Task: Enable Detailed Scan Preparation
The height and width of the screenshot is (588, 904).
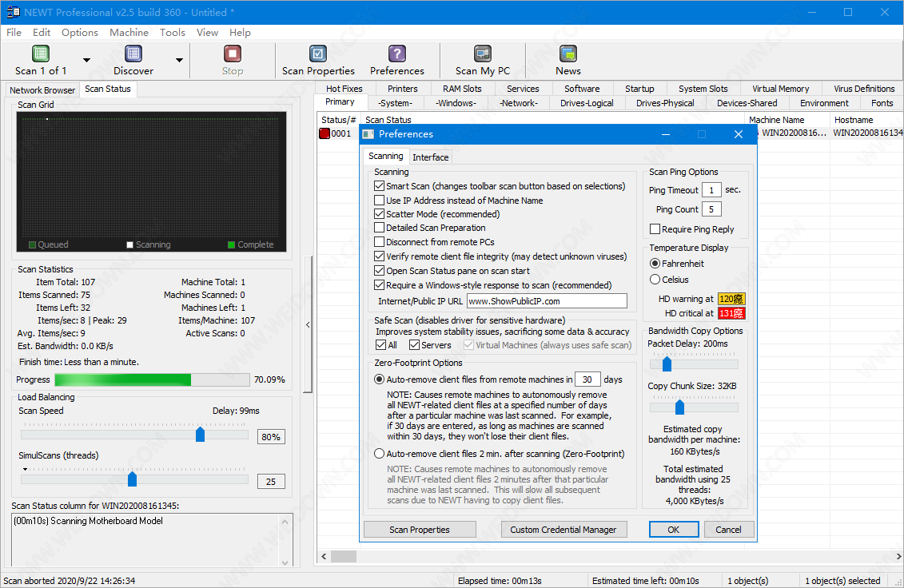Action: point(380,228)
